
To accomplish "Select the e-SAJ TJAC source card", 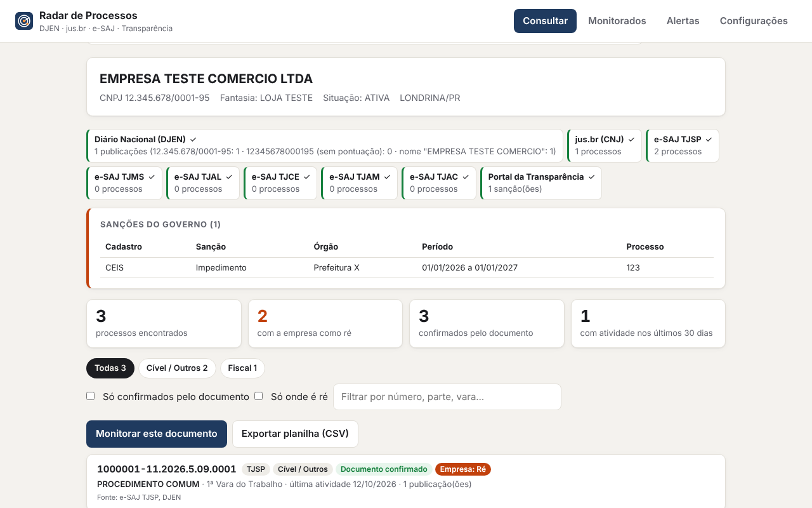I will (x=439, y=183).
